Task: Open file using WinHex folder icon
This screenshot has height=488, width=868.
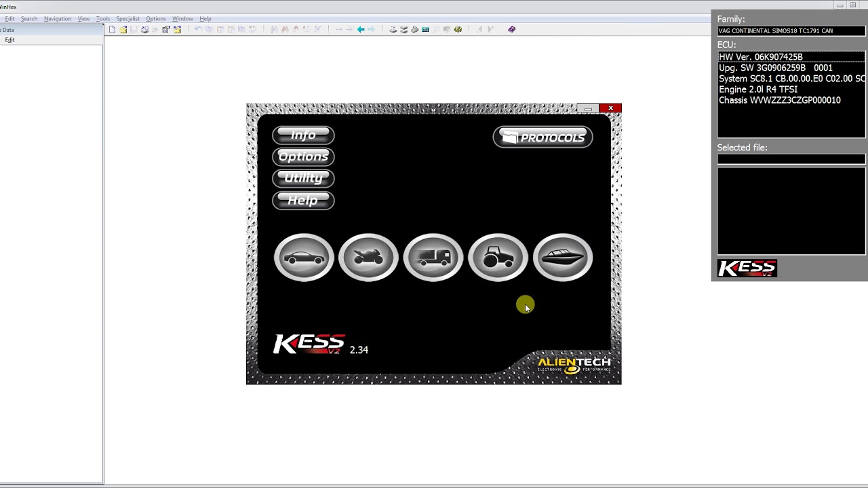Action: click(x=123, y=29)
